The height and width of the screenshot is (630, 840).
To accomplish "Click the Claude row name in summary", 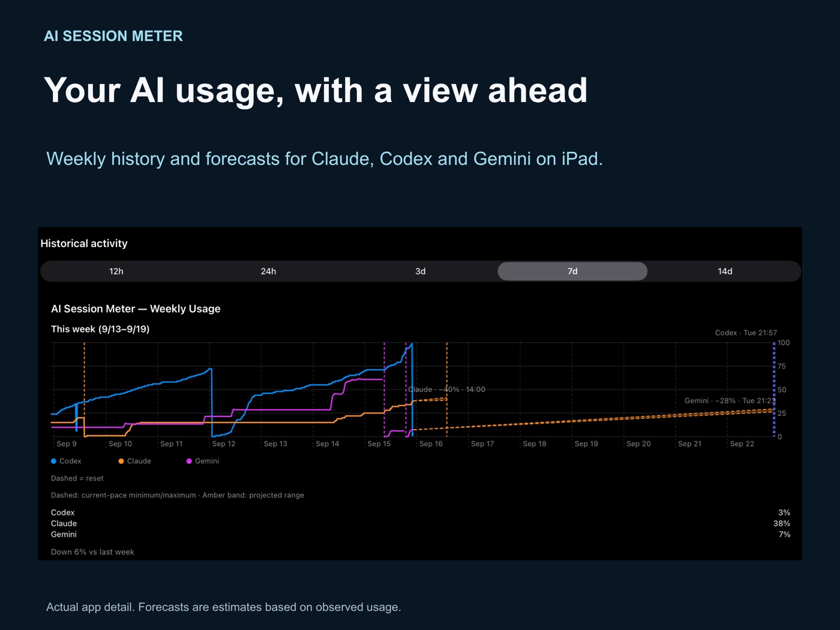I will [64, 523].
